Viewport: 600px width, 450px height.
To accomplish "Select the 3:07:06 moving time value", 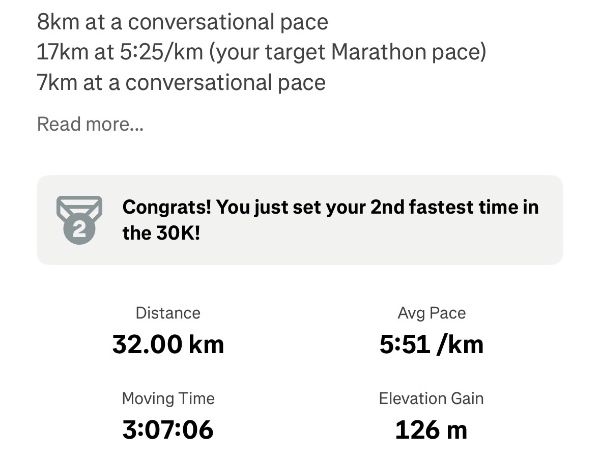I will tap(168, 430).
